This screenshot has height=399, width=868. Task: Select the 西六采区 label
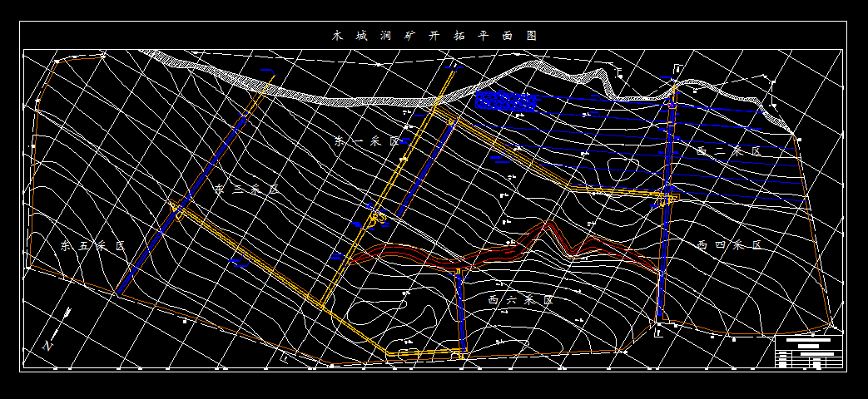point(520,300)
